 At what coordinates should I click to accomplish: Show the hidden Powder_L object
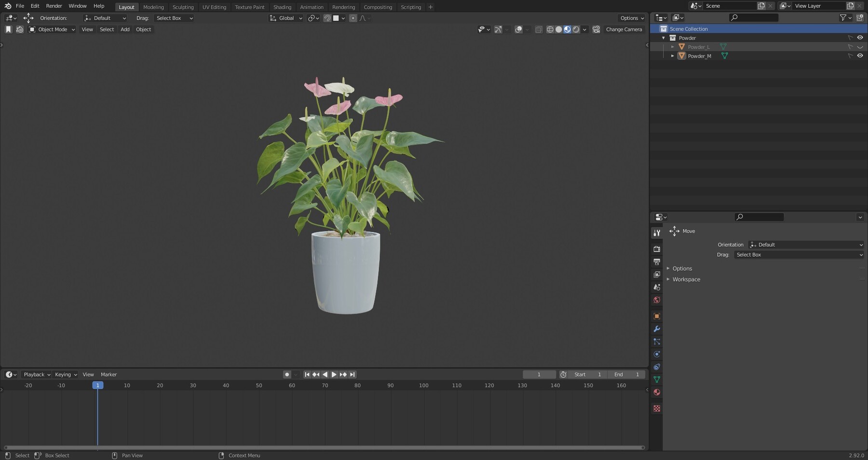(x=860, y=46)
